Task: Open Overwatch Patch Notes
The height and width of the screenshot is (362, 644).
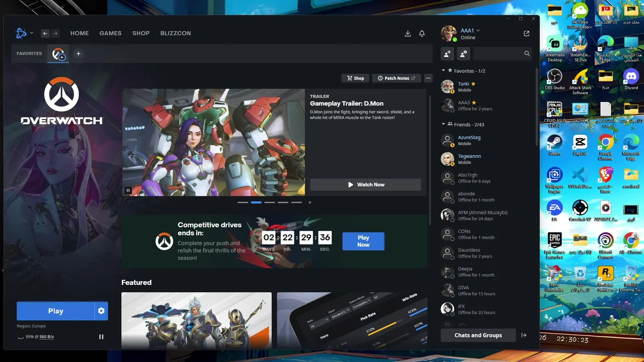Action: (x=396, y=78)
